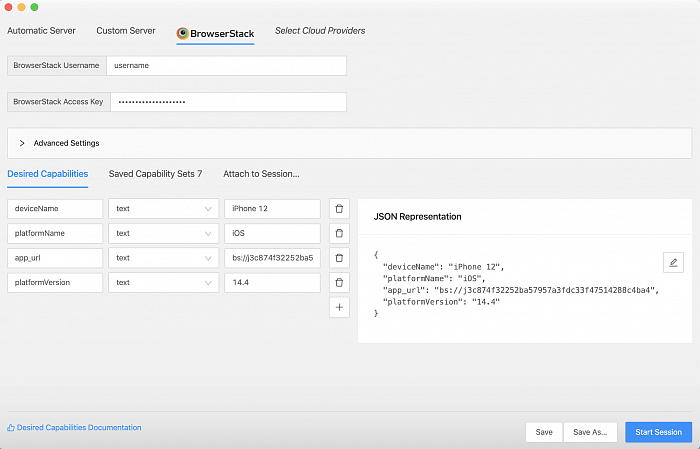This screenshot has height=449, width=700.
Task: Open Saved Capability Sets tab
Action: (155, 174)
